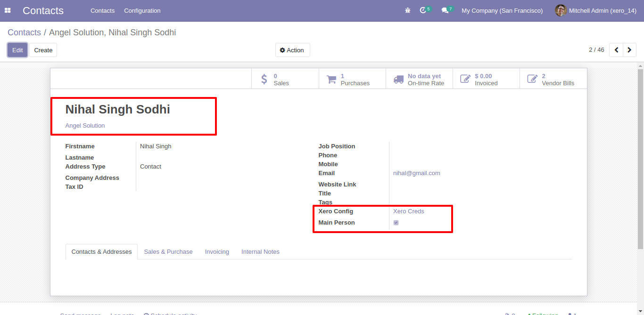Click the Company Address label
The height and width of the screenshot is (315, 644).
[x=92, y=178]
